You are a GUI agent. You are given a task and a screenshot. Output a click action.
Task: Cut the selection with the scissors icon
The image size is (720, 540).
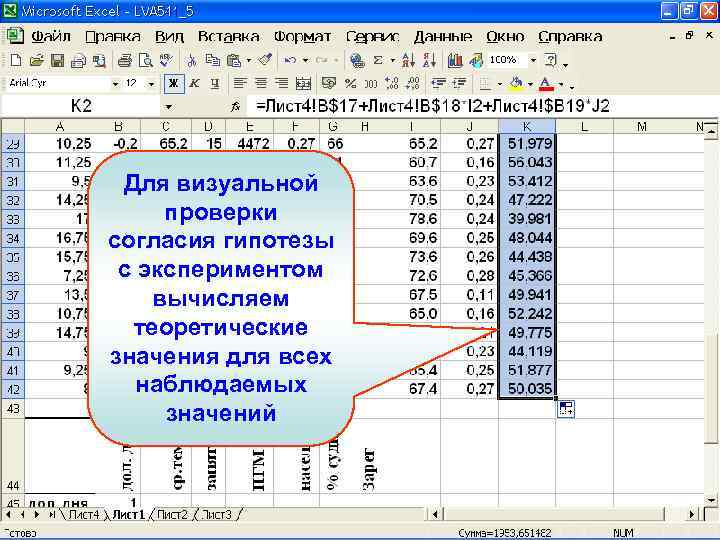click(192, 60)
